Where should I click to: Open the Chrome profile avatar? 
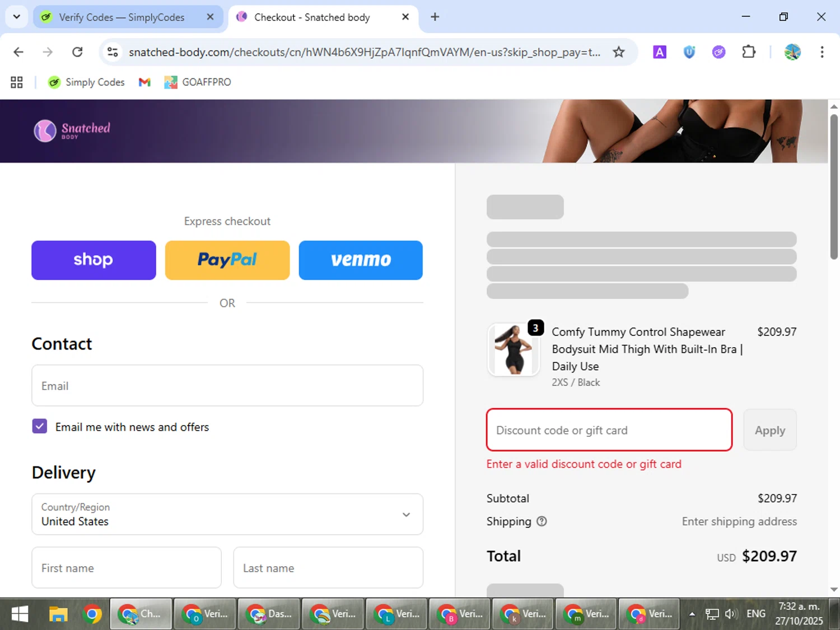792,52
